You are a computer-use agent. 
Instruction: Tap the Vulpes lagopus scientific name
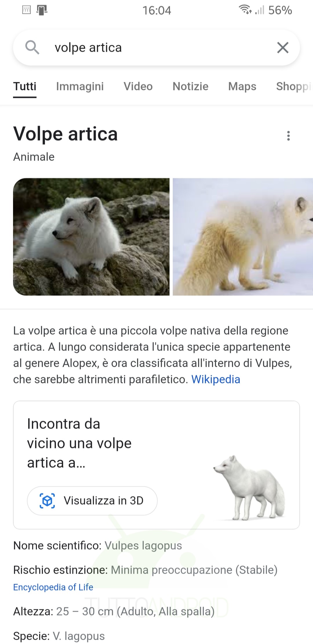[143, 546]
